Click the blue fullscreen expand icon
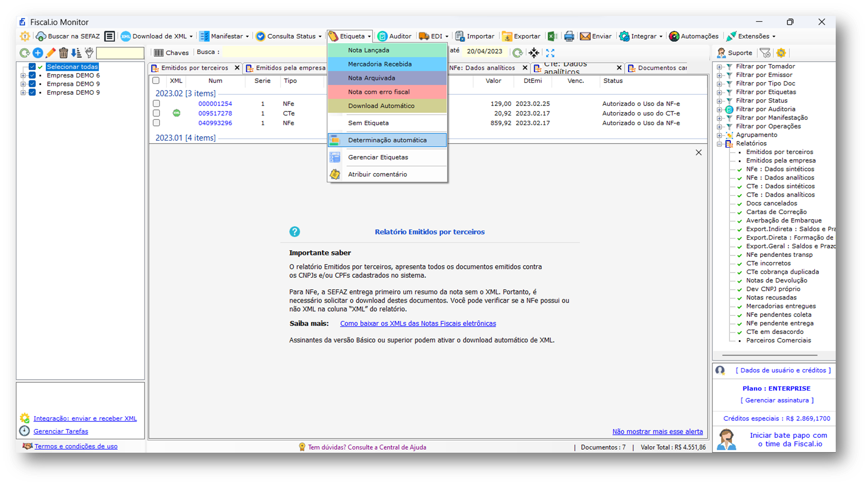The image size is (868, 485). coord(550,53)
